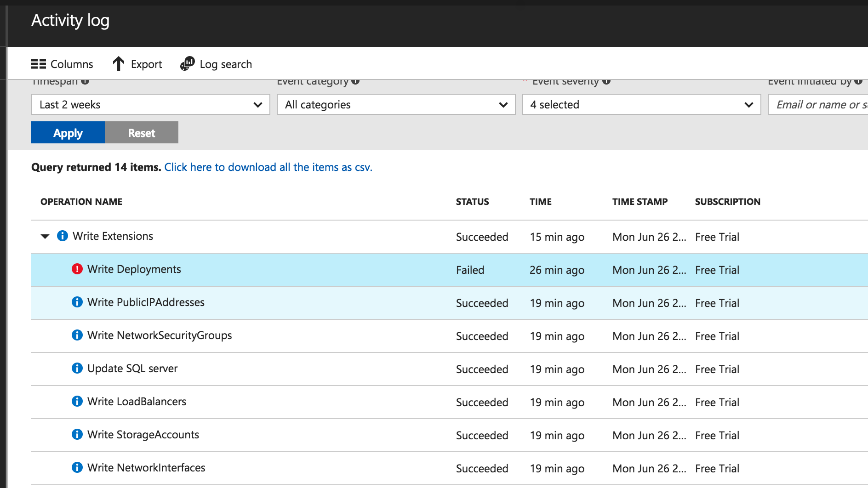Open the Last 2 weeks timespan dropdown
The height and width of the screenshot is (488, 868).
(150, 104)
